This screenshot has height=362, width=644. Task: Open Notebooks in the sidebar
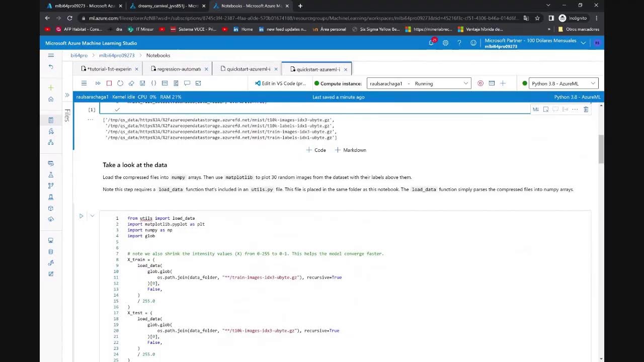pyautogui.click(x=51, y=120)
